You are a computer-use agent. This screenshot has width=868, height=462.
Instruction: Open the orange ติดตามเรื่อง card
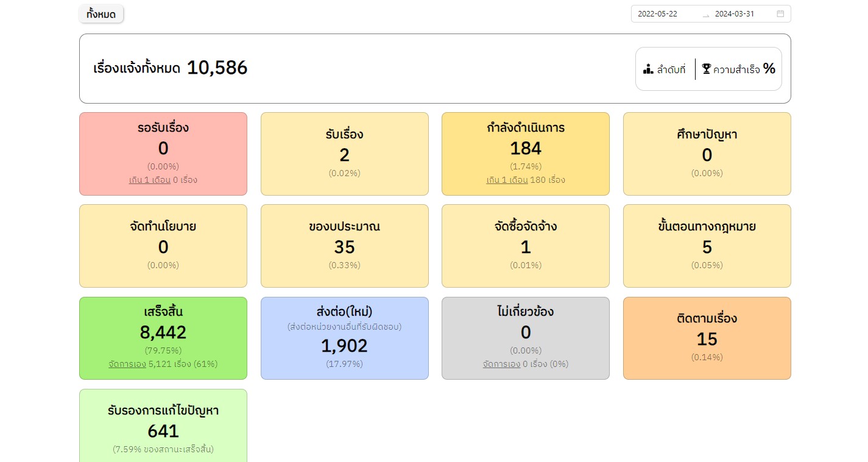point(707,338)
